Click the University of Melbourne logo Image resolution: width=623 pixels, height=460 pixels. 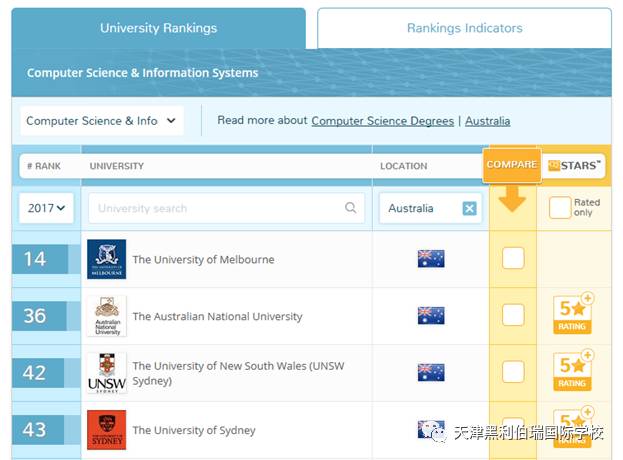[x=106, y=259]
